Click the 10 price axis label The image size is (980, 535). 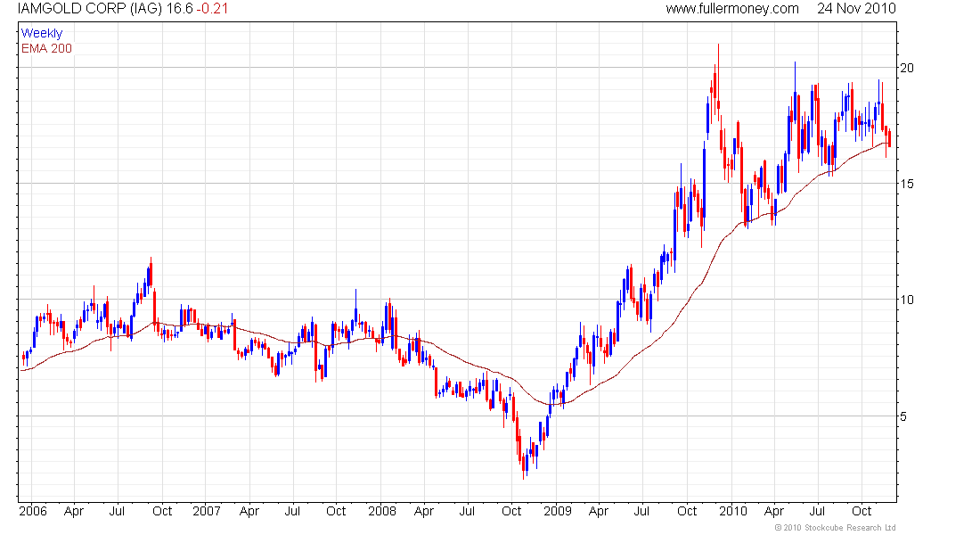(906, 300)
